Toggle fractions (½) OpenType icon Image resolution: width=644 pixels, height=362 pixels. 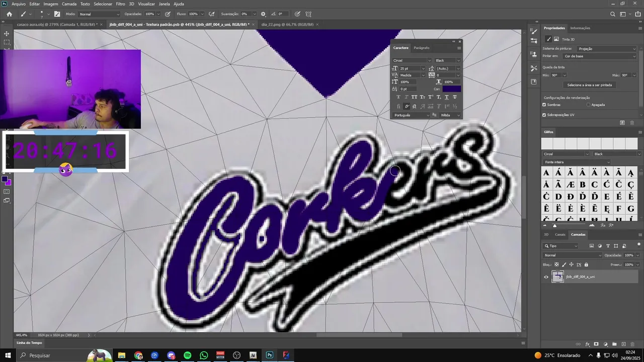[455, 107]
